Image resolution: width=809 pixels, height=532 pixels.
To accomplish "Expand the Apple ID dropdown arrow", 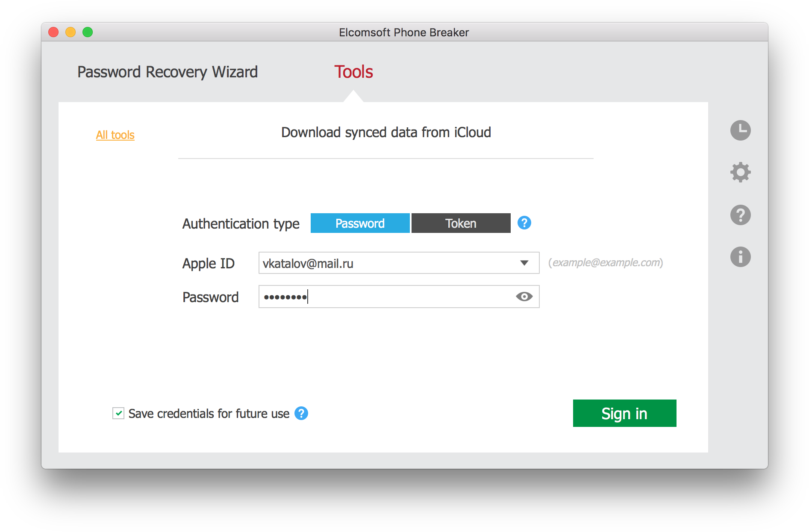I will [x=524, y=263].
